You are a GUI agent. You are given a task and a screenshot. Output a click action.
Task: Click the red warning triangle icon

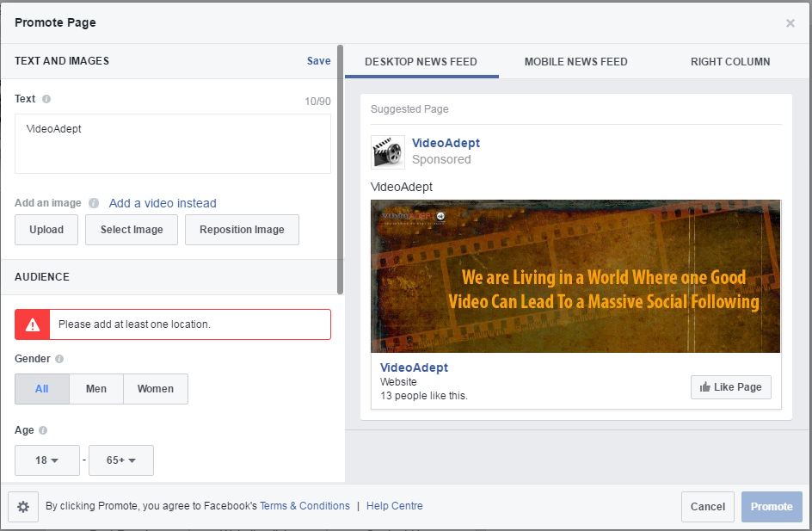pyautogui.click(x=33, y=324)
